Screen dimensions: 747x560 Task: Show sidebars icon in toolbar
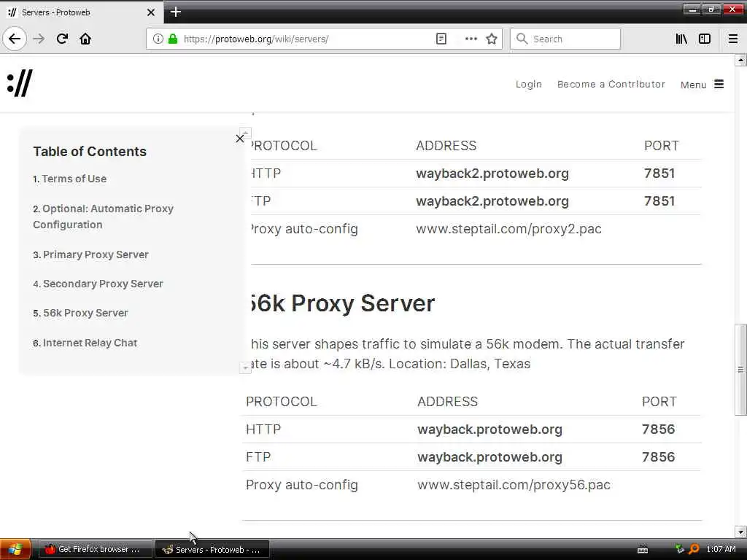(705, 39)
